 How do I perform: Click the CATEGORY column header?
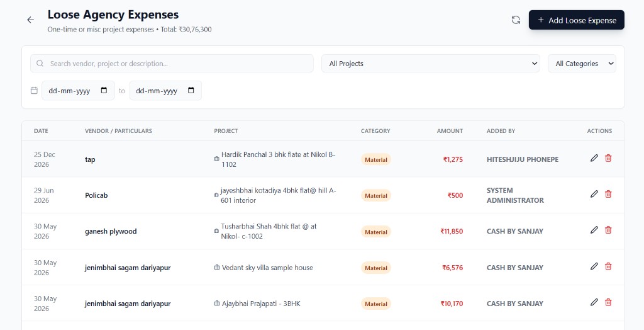point(375,131)
